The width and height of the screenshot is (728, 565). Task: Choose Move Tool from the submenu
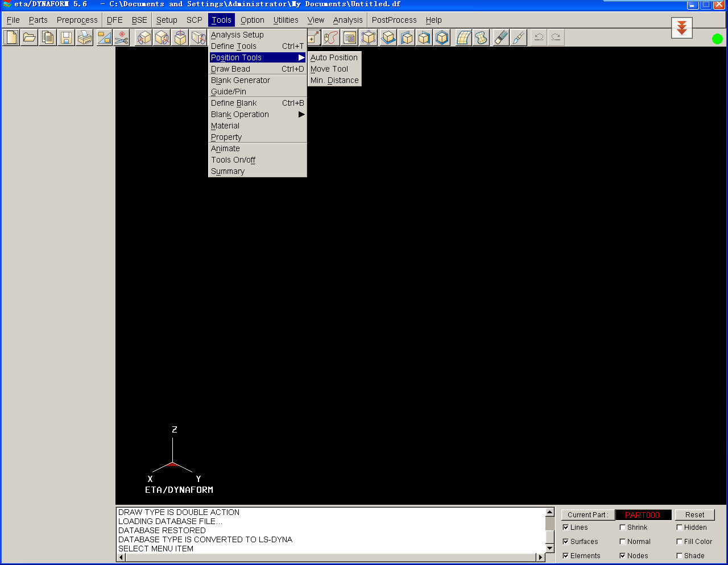coord(334,69)
